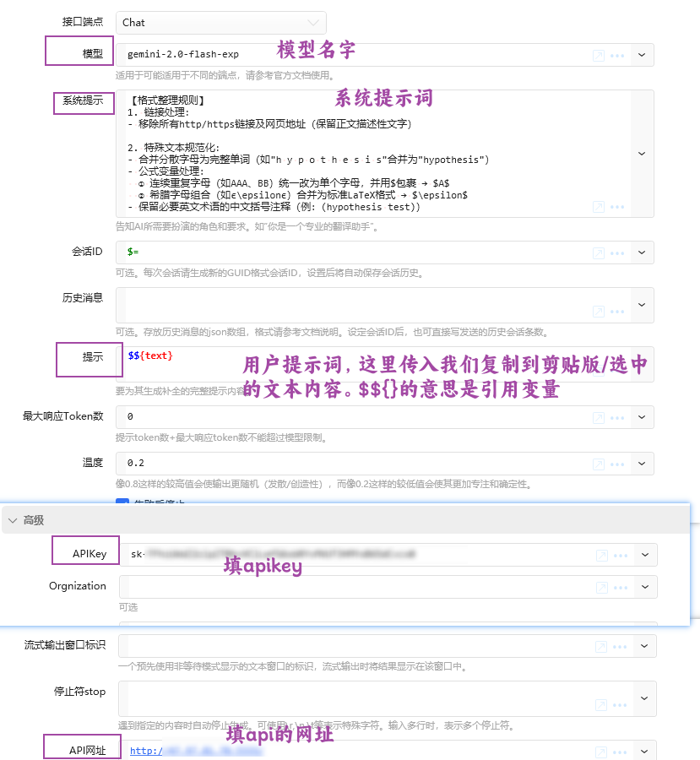Expand the chevron in the 温度 row
Image resolution: width=700 pixels, height=760 pixels.
click(x=642, y=464)
